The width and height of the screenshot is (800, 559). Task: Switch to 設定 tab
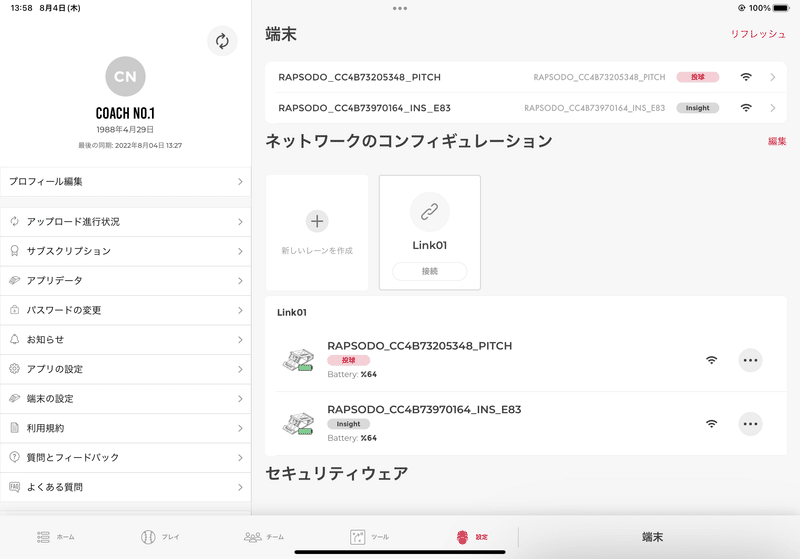click(472, 537)
